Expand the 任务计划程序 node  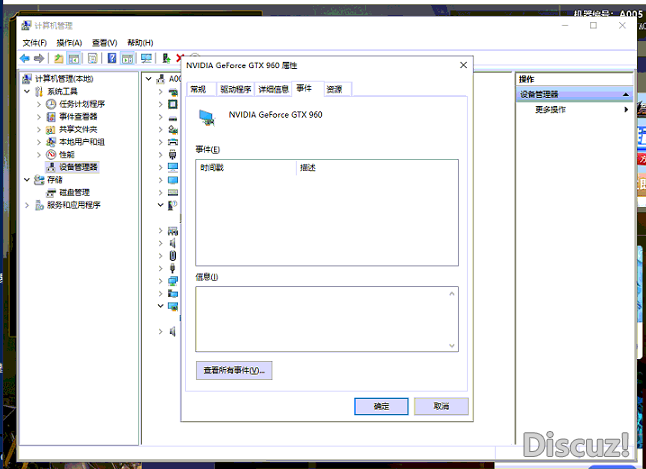click(x=39, y=104)
